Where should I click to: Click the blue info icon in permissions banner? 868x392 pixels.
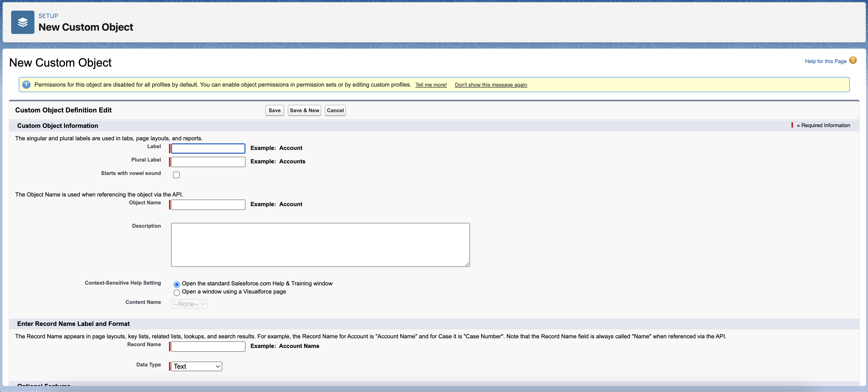(x=26, y=85)
